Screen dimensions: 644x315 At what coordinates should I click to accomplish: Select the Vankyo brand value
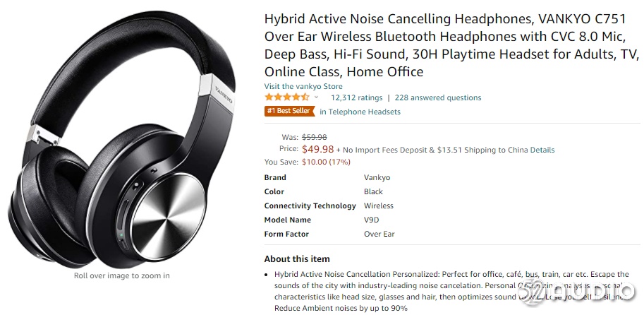pyautogui.click(x=377, y=178)
